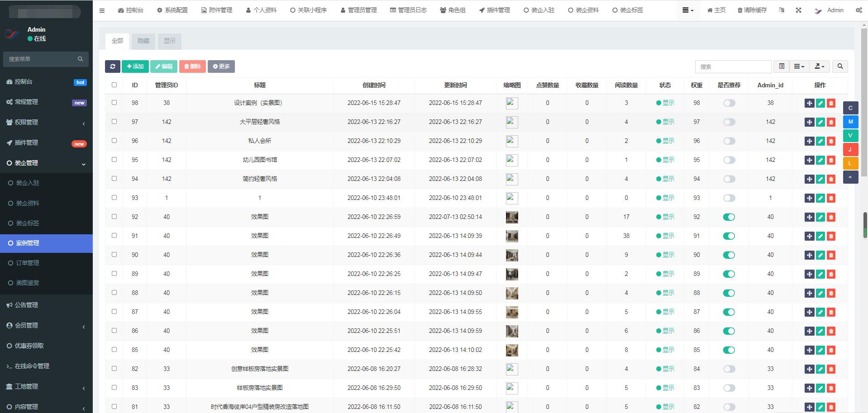Open the export data dropdown
The width and height of the screenshot is (868, 413).
[820, 66]
